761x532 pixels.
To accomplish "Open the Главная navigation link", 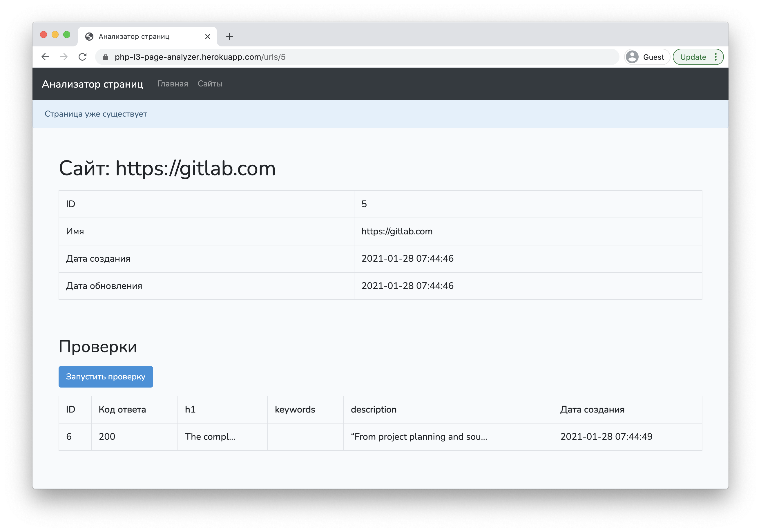I will pos(172,84).
